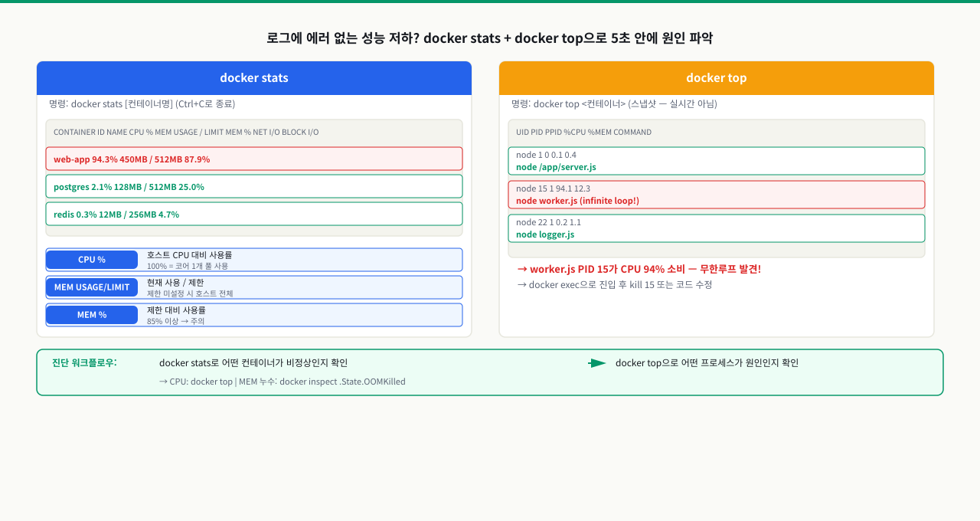Click the docker exec kill 15 hint text
This screenshot has width=980, height=521.
pos(615,284)
